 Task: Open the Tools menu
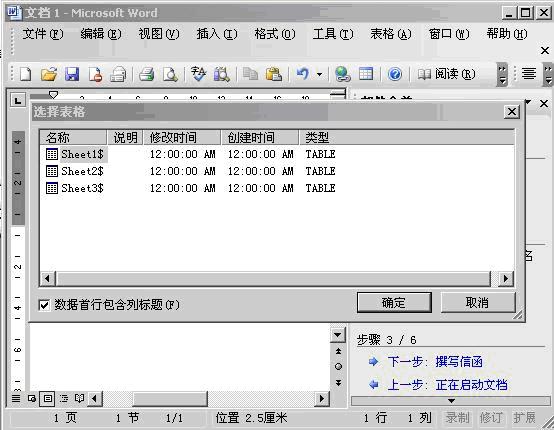point(332,34)
